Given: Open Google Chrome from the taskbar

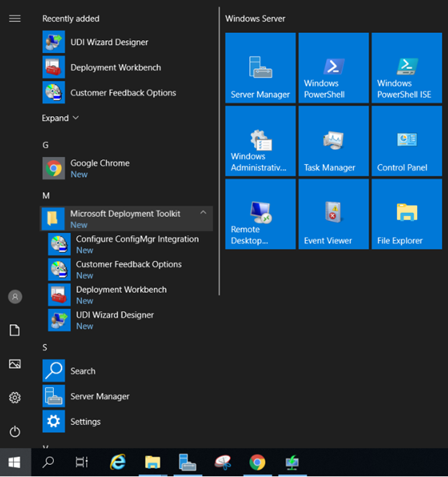Looking at the screenshot, I should tap(257, 463).
